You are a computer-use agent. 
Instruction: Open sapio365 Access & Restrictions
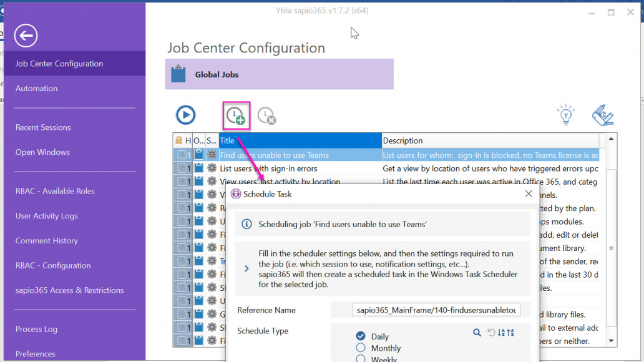pos(69,290)
